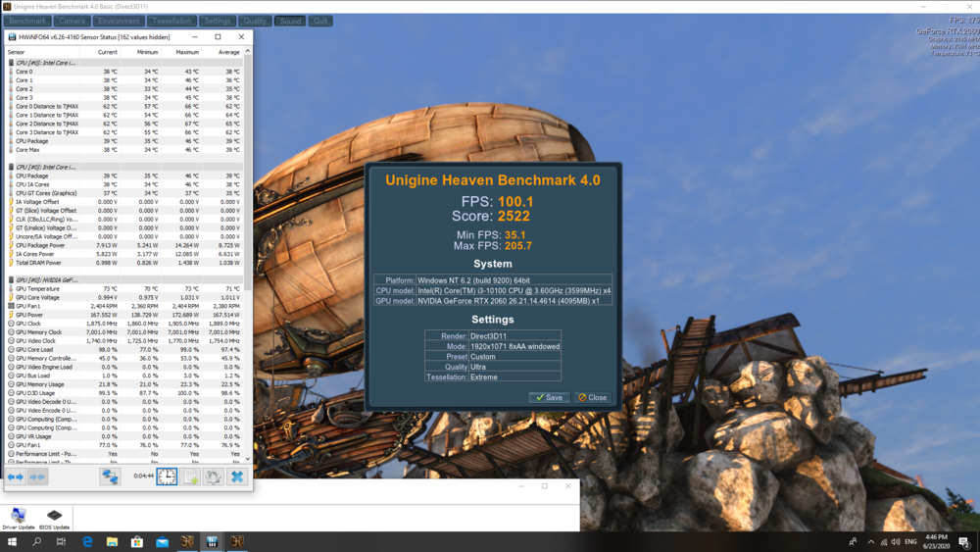Open the Environment options menu
This screenshot has width=980, height=552.
tap(119, 21)
